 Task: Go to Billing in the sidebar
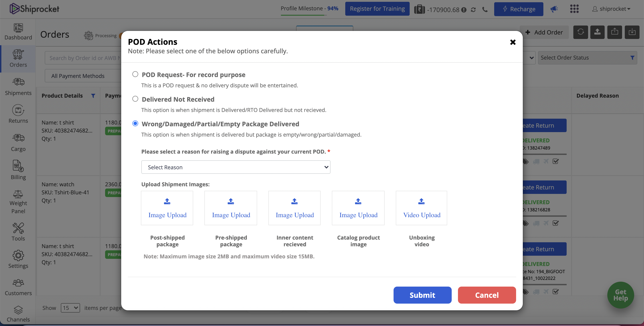pos(18,170)
